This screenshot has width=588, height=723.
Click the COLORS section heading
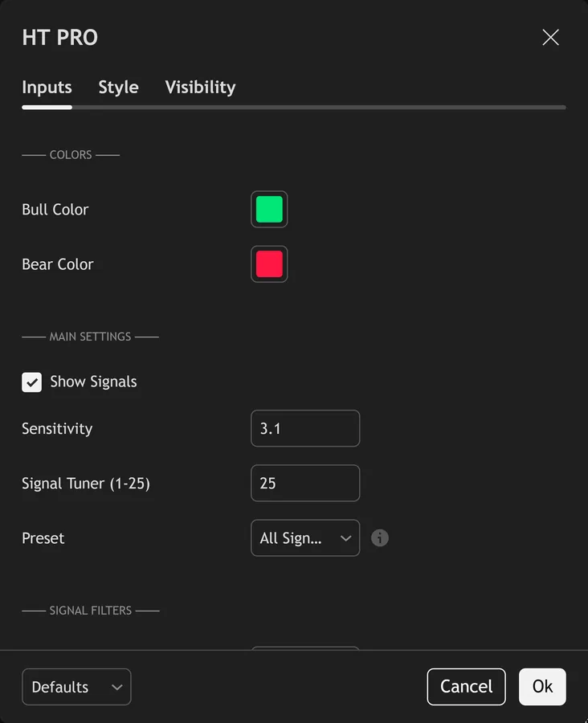click(x=71, y=155)
